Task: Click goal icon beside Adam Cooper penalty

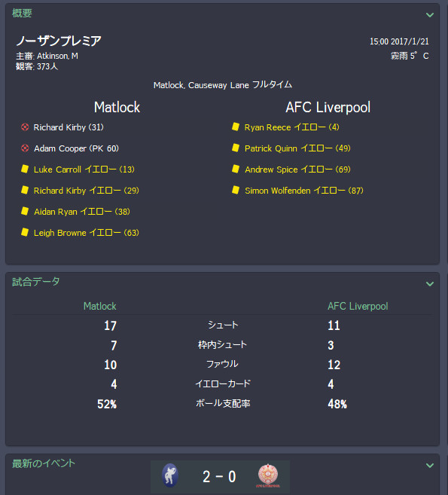Action: tap(25, 148)
